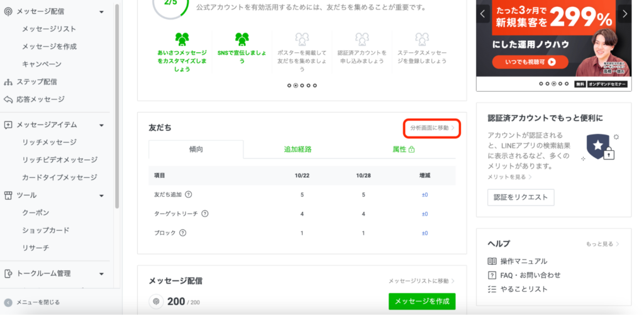Click the grey ステータスメッセージ people icon
Screen dimensions: 644x315
[422, 39]
